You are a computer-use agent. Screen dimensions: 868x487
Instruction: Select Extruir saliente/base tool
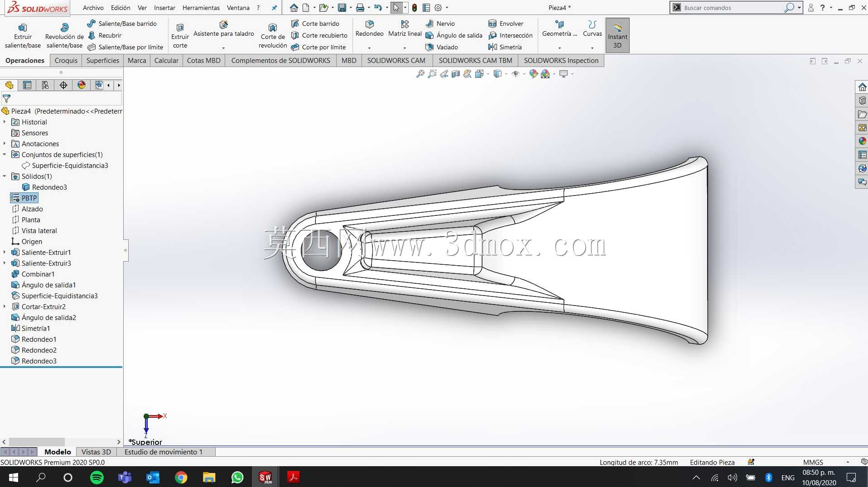coord(23,35)
